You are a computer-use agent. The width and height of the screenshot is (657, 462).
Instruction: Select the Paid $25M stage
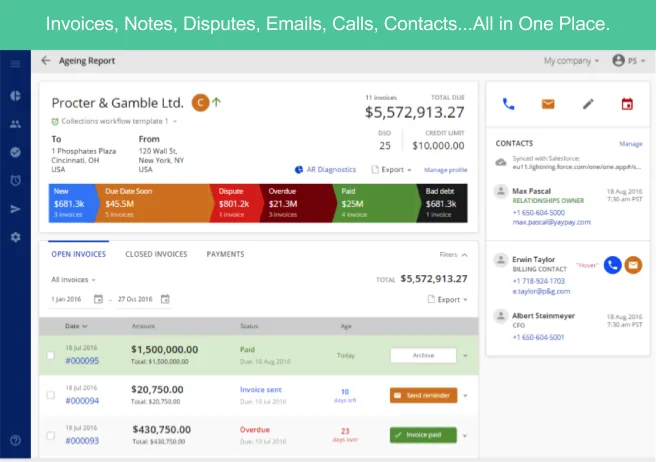[x=375, y=203]
